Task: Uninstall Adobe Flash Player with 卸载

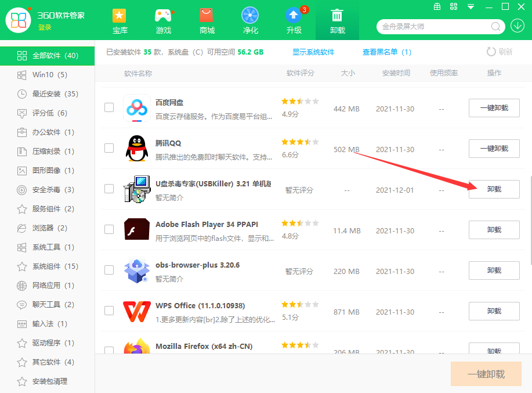Action: point(494,230)
